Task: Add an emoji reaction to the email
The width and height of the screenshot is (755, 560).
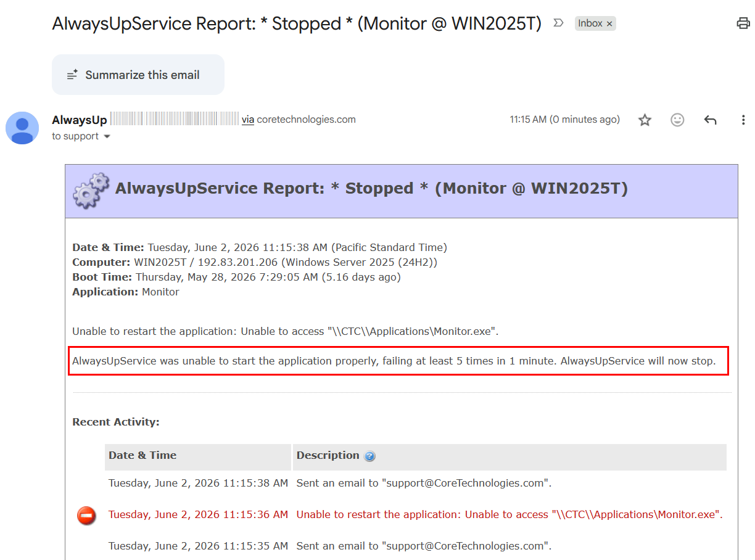Action: pyautogui.click(x=677, y=120)
